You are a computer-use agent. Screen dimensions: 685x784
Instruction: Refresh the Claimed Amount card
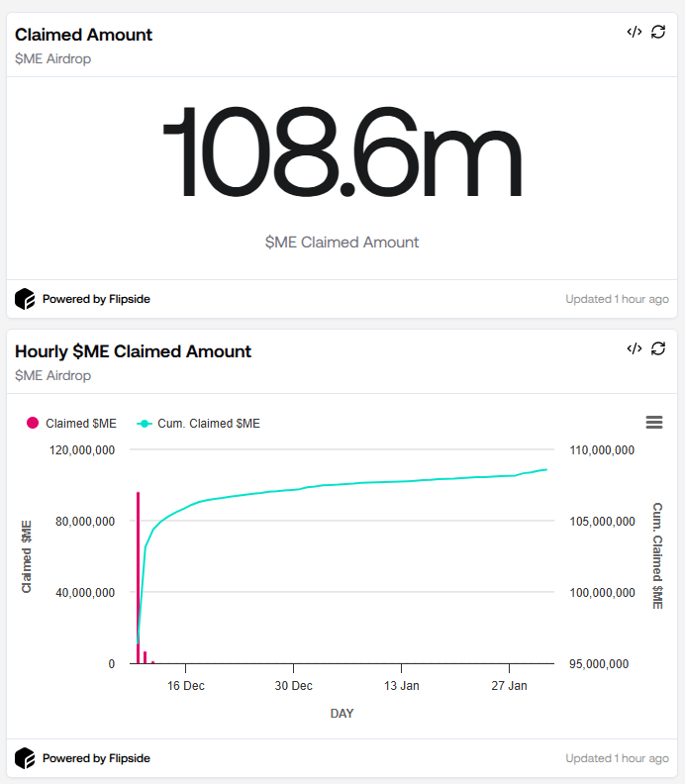tap(658, 32)
